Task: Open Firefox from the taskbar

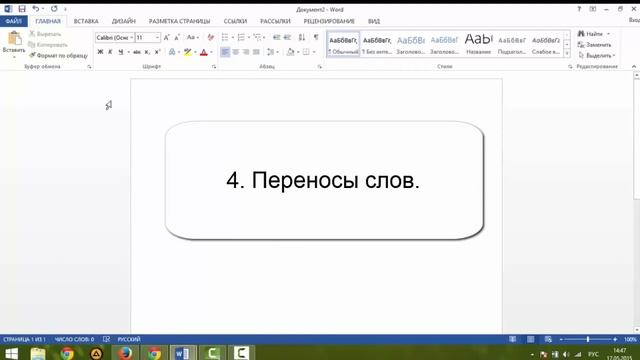Action: tap(125, 353)
